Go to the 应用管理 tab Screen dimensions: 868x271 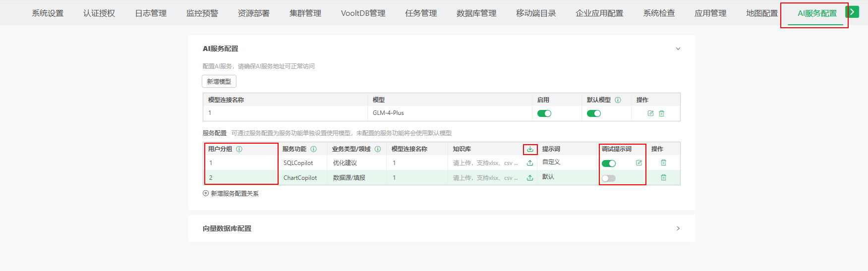click(710, 13)
